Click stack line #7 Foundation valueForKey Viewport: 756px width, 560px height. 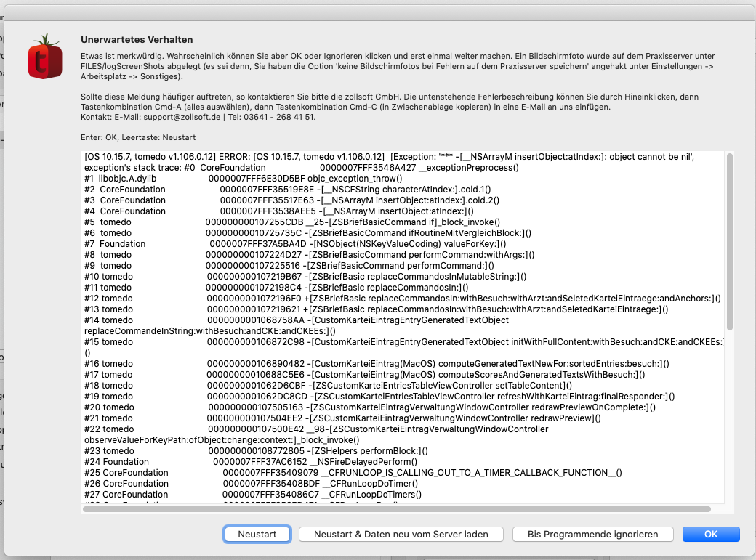pyautogui.click(x=296, y=244)
